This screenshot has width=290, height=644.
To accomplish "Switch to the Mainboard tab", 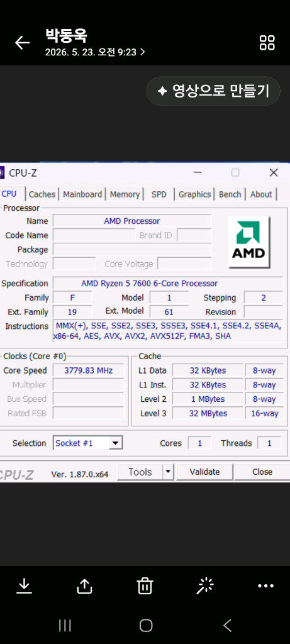I will pyautogui.click(x=82, y=194).
